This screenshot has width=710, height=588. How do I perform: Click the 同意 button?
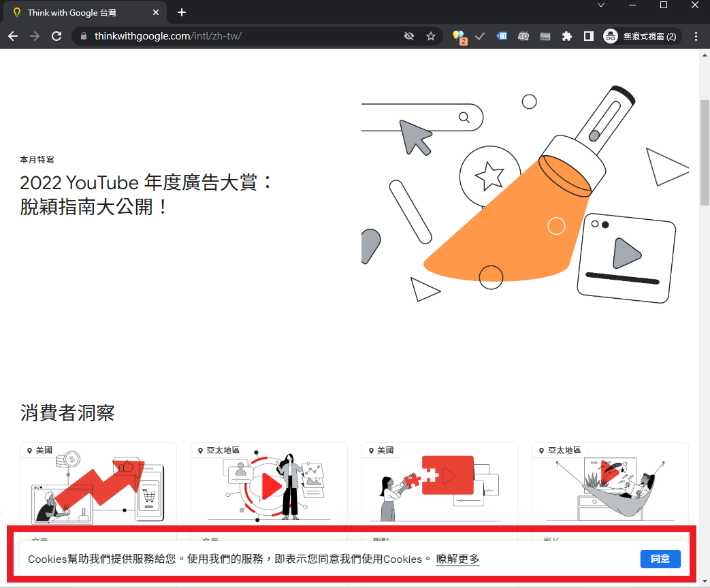660,559
